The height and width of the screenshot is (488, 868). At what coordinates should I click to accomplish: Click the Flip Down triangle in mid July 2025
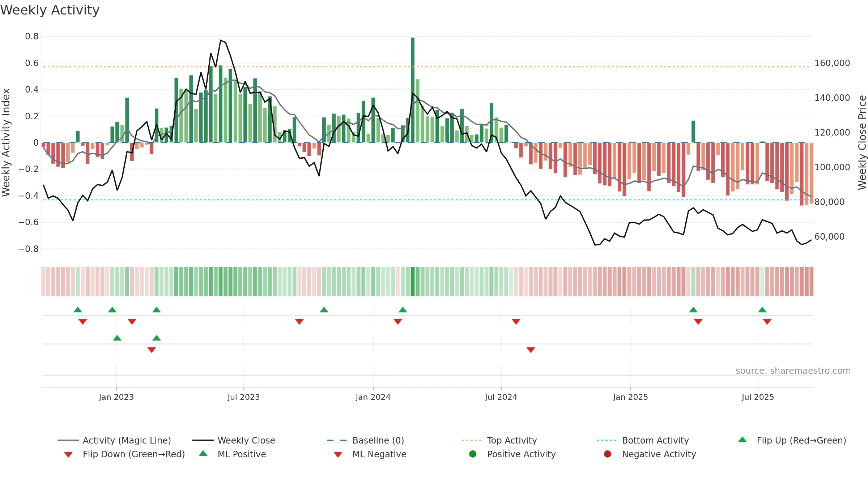pos(767,322)
